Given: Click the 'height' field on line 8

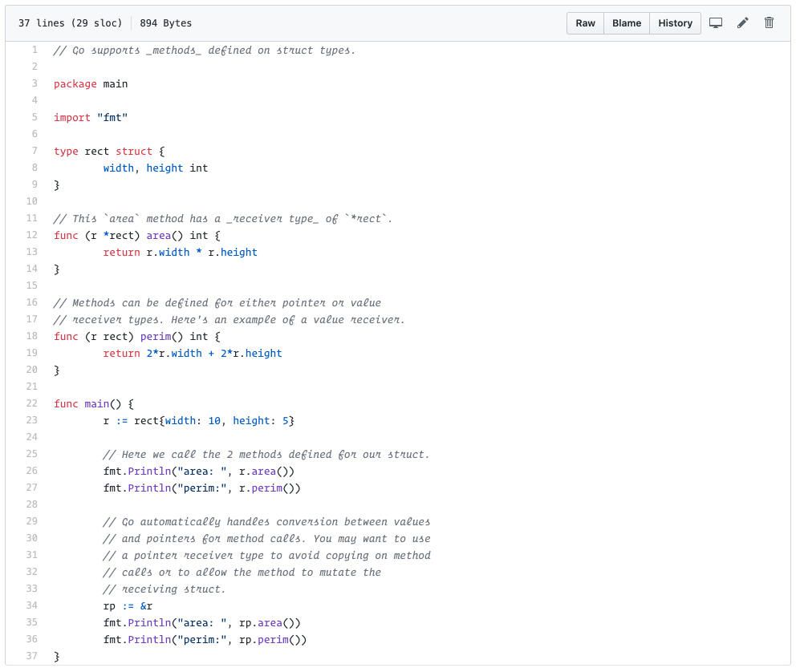Looking at the screenshot, I should 164,168.
